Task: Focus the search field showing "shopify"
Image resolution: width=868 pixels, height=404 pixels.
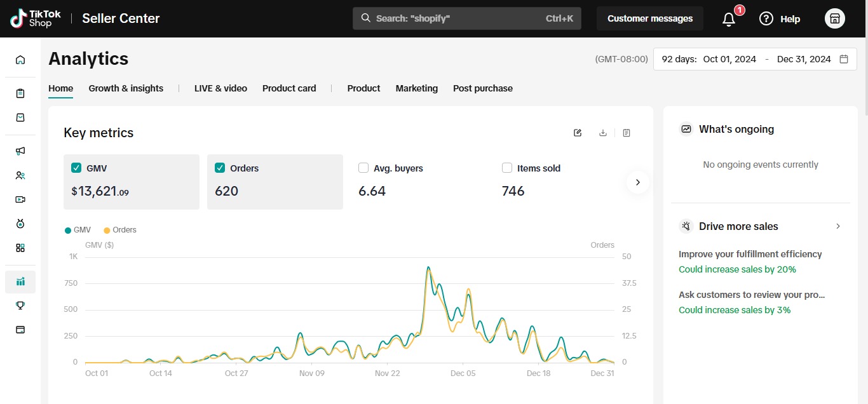Action: point(467,18)
